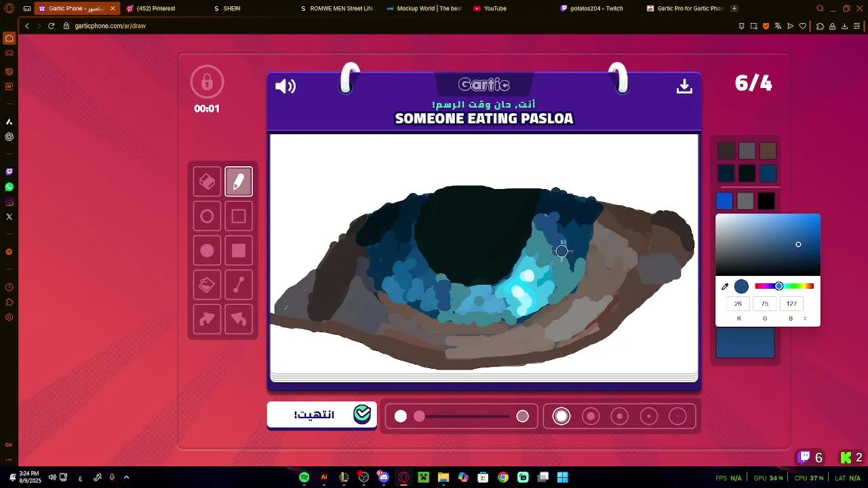Bookmark page with heart icon
This screenshot has width=868, height=488.
pyautogui.click(x=803, y=26)
